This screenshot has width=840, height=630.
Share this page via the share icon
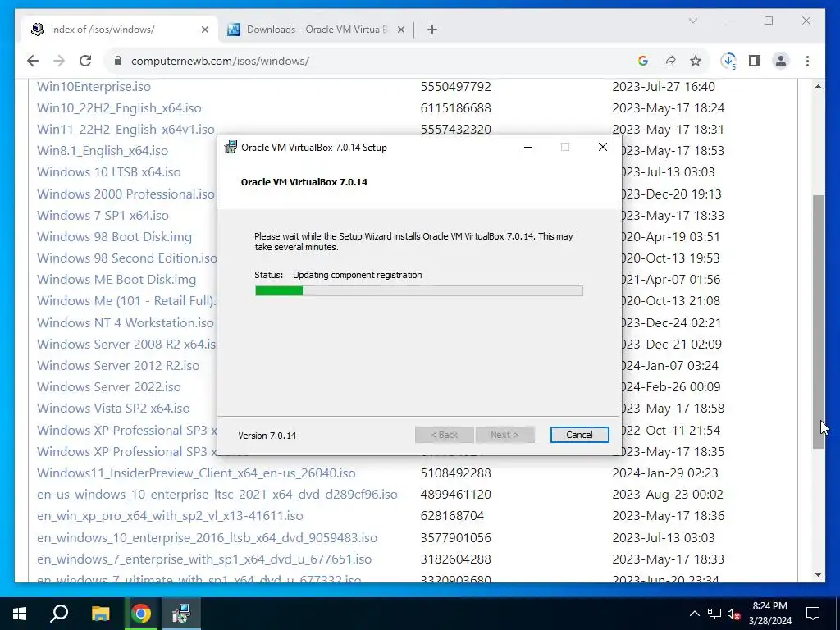669,61
